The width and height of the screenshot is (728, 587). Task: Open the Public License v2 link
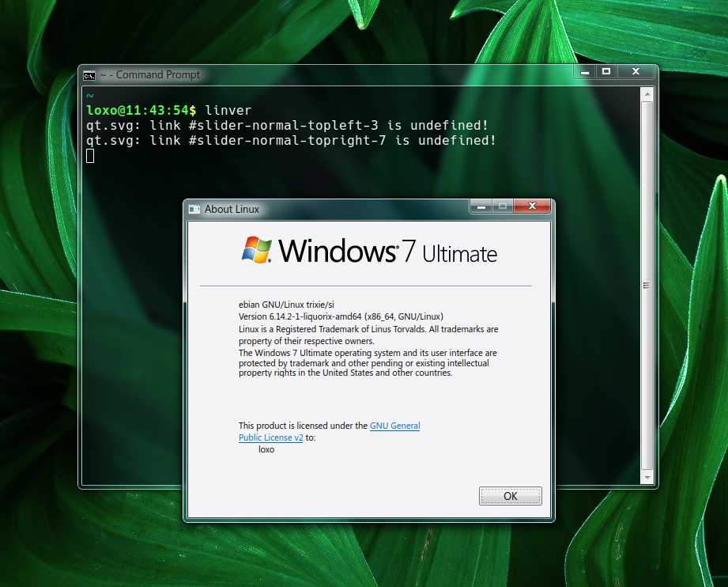click(x=270, y=437)
